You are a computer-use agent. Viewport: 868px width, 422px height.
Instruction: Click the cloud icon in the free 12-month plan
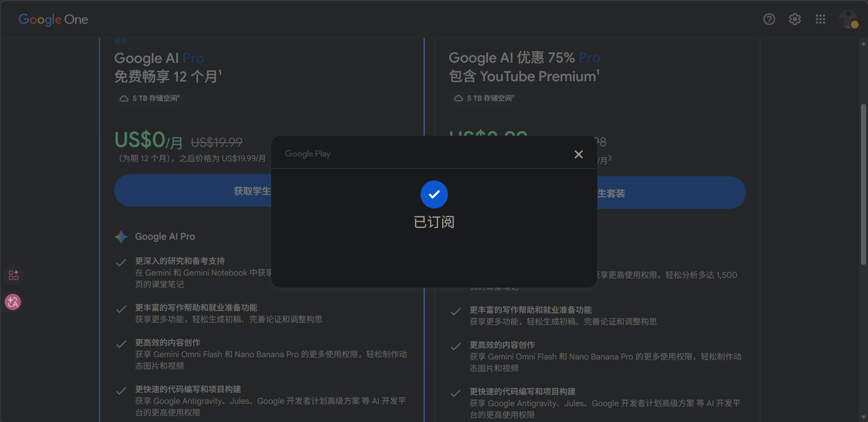(124, 98)
